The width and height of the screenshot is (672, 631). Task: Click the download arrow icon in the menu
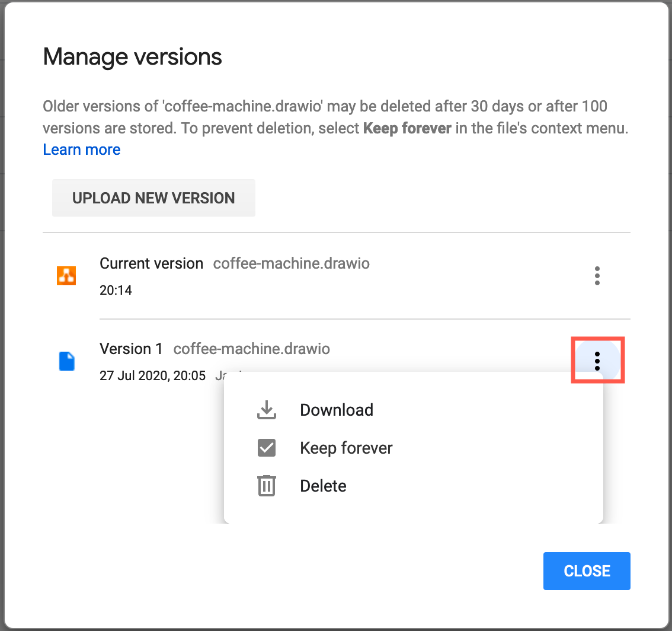(266, 409)
